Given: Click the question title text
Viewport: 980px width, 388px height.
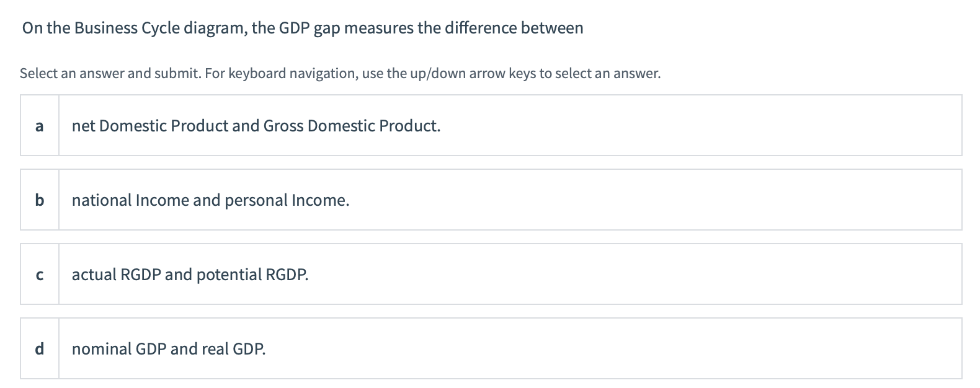Looking at the screenshot, I should pos(302,27).
